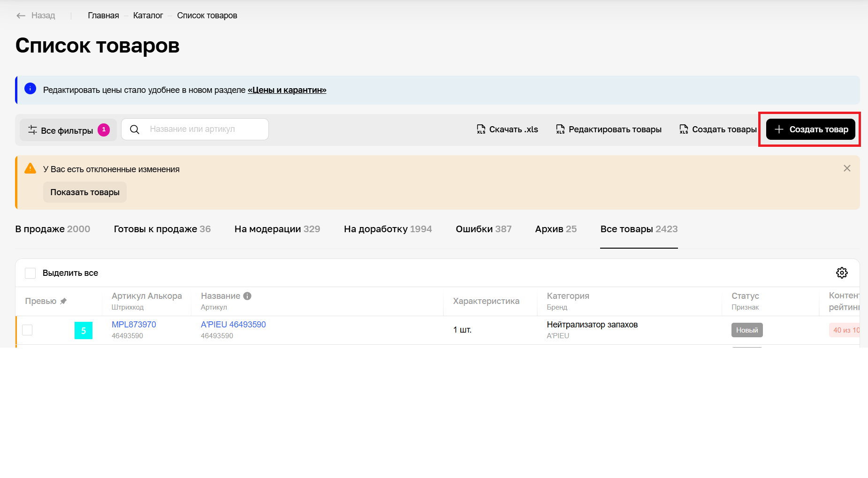Select the MPL873970 product row checkbox
The image size is (868, 478).
click(28, 330)
